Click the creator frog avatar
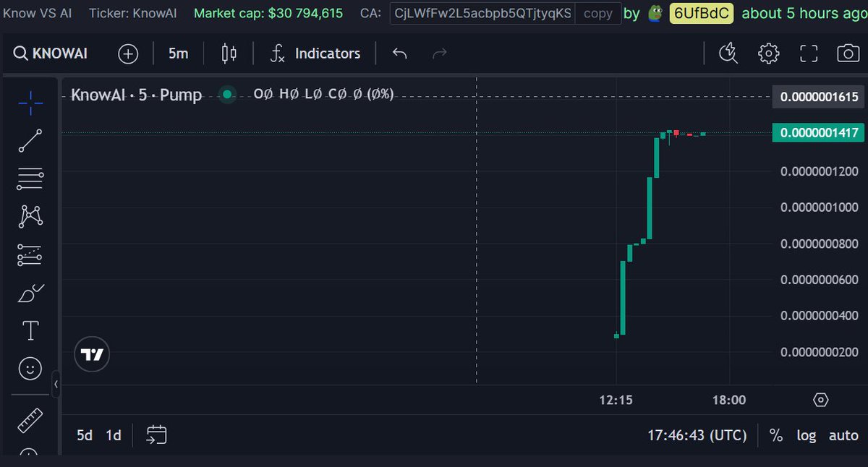868x467 pixels. point(655,13)
